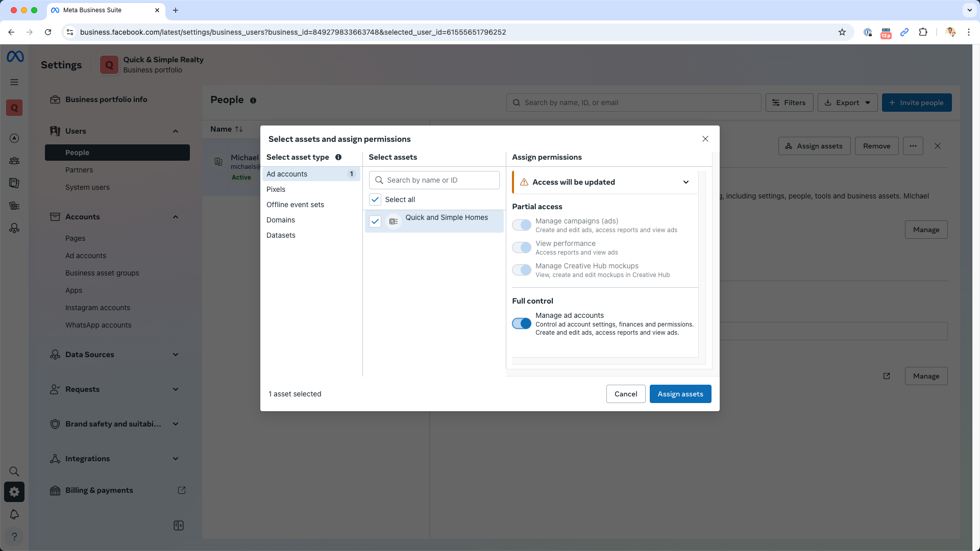Viewport: 980px width, 551px height.
Task: Open the three-dot more options button
Action: (913, 146)
